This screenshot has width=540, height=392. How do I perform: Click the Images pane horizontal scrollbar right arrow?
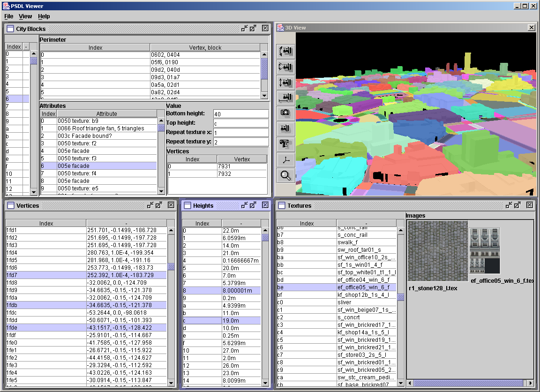click(531, 384)
